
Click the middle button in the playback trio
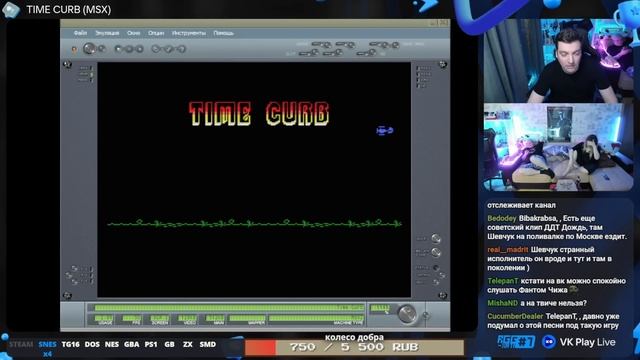click(129, 49)
